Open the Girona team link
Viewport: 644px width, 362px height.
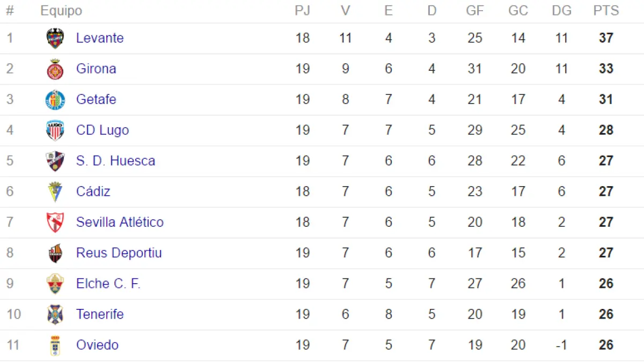coord(96,69)
